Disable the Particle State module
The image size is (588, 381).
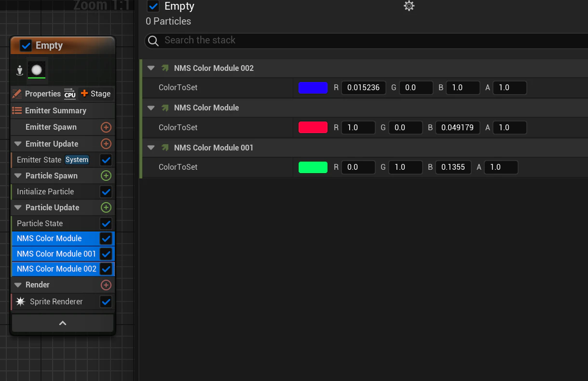tap(106, 223)
